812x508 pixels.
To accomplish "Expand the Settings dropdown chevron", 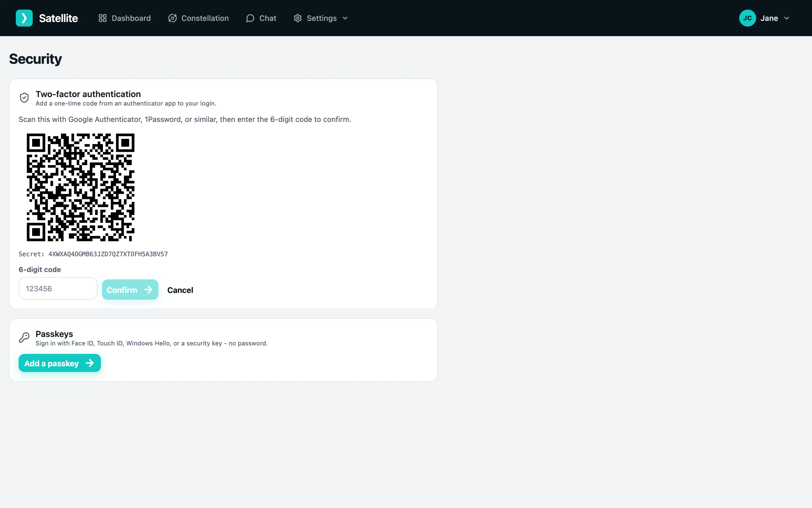I will click(345, 18).
